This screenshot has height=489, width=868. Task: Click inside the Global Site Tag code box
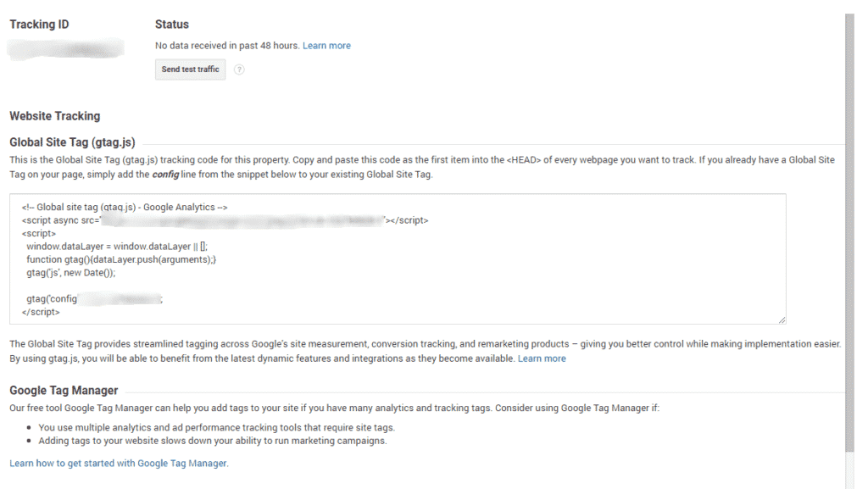pos(398,258)
